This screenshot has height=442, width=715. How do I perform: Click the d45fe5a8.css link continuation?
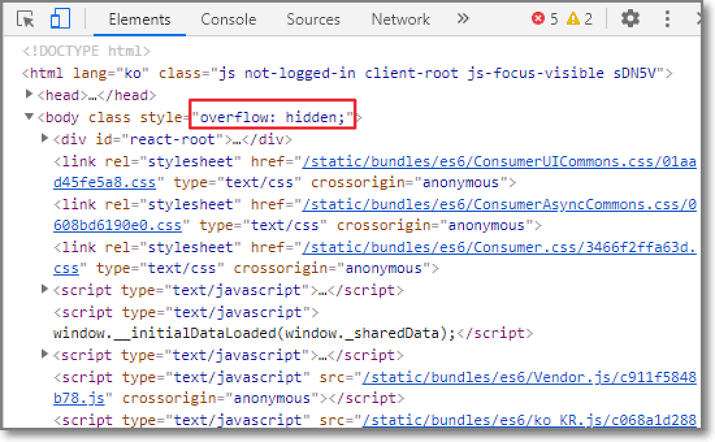pos(104,182)
